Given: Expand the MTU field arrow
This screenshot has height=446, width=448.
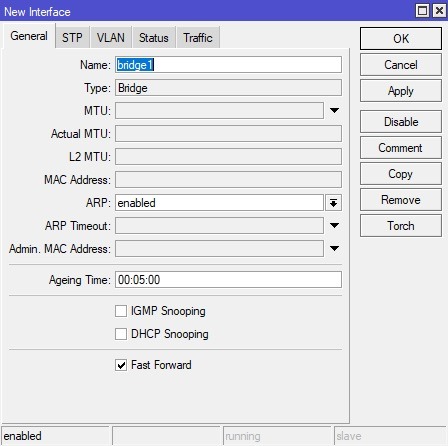Looking at the screenshot, I should coord(334,110).
